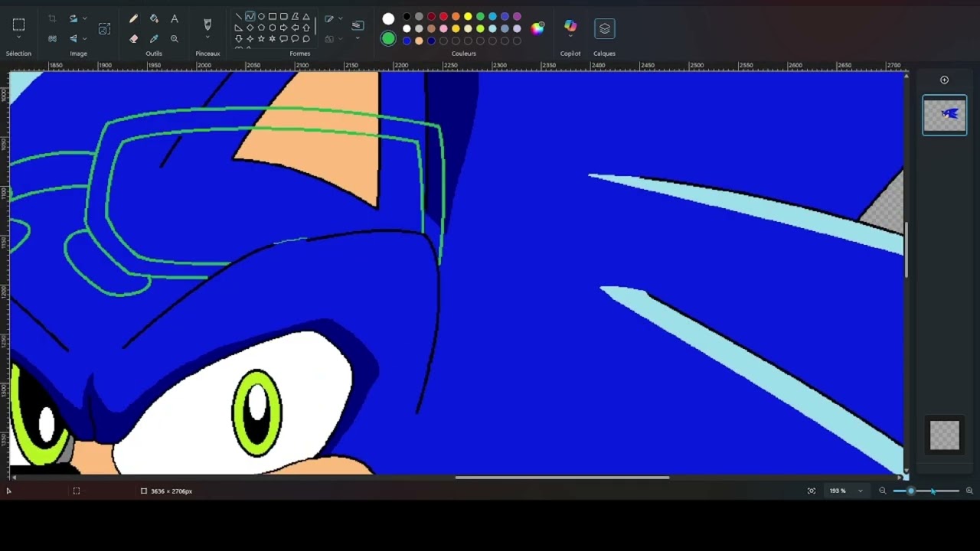Viewport: 980px width, 551px height.
Task: Choose the diamond shape
Action: tap(250, 28)
